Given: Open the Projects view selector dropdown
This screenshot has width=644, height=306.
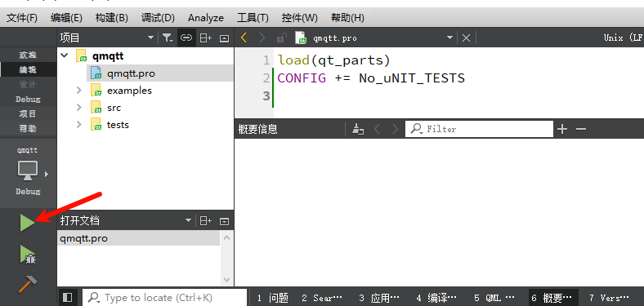Looking at the screenshot, I should point(150,38).
